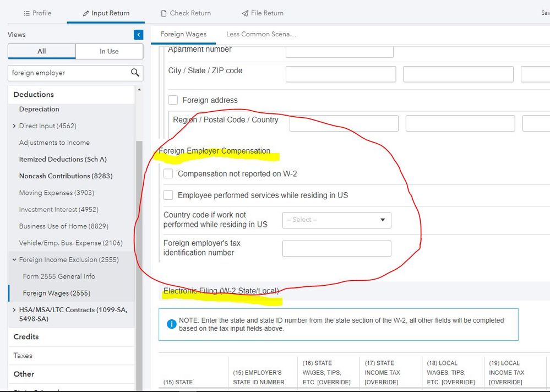Click the blue info icon in note
This screenshot has height=392, width=550.
(171, 324)
